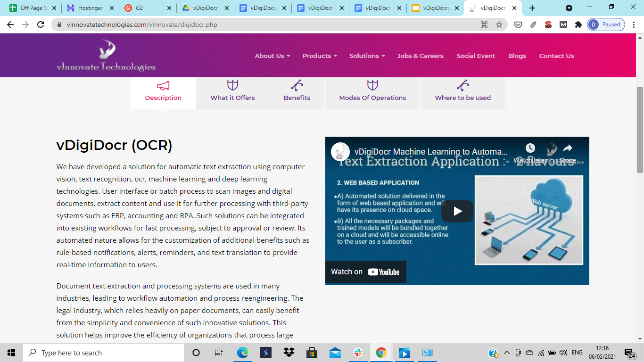
Task: Close the Hostinger tab
Action: pyautogui.click(x=112, y=8)
